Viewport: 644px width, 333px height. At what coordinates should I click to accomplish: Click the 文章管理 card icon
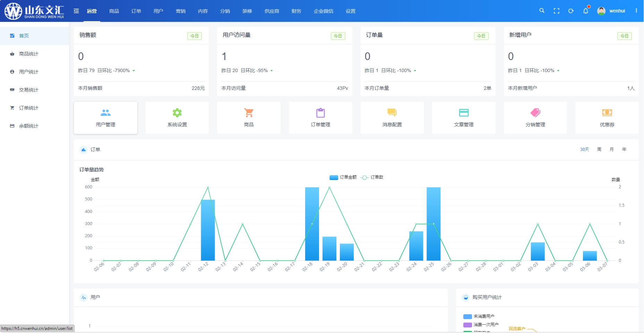(464, 113)
